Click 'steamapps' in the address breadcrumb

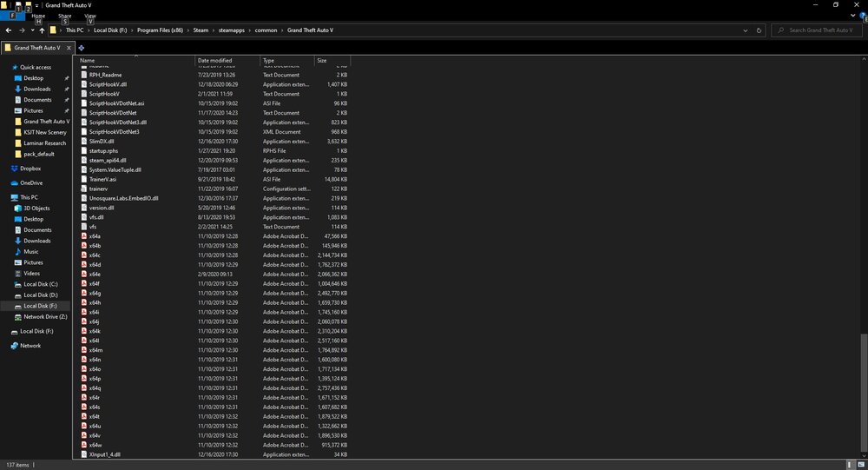(232, 30)
